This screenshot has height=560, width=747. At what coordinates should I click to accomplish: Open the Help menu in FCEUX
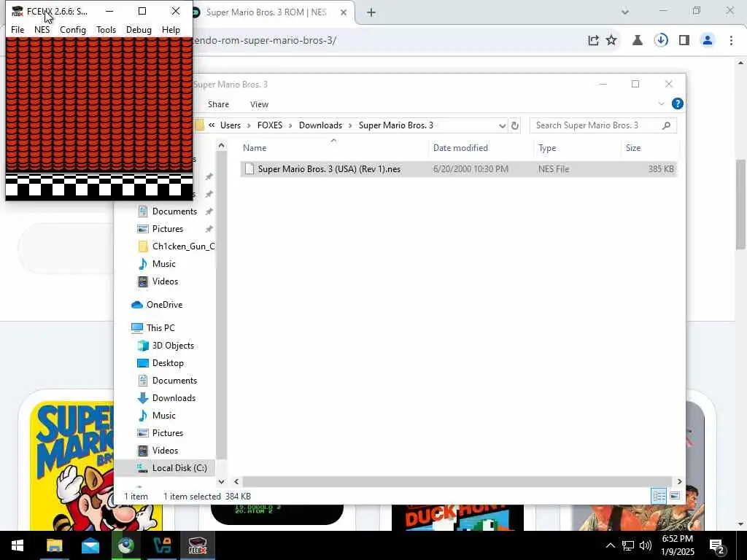(171, 29)
